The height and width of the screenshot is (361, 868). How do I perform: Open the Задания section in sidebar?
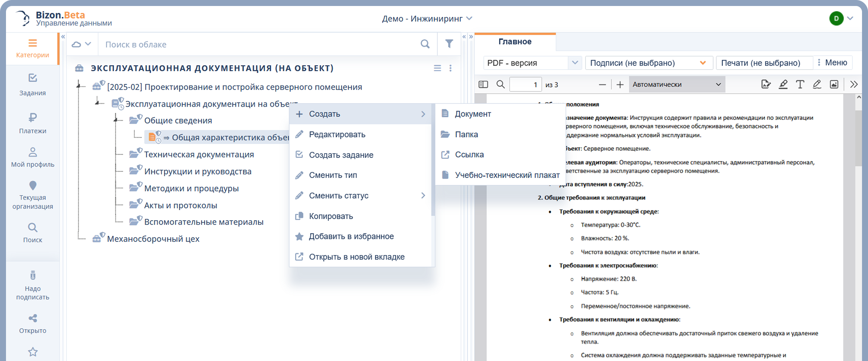[33, 85]
